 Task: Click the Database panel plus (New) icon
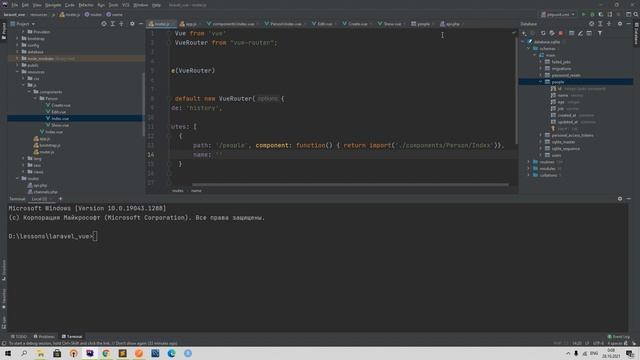click(524, 33)
